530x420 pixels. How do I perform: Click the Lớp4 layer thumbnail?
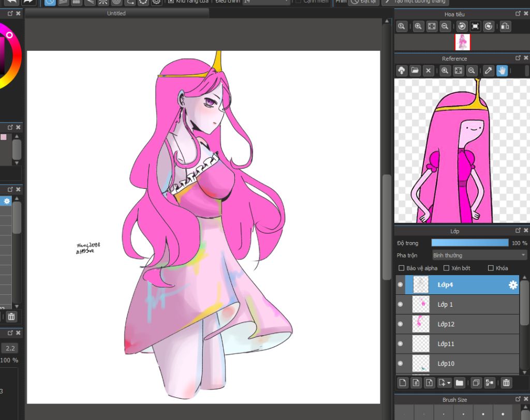point(421,285)
